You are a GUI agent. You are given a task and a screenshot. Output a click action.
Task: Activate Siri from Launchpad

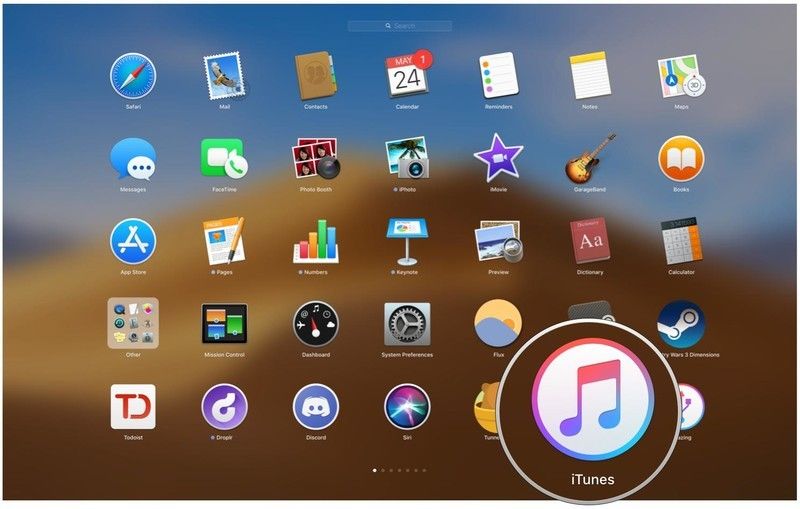point(407,407)
